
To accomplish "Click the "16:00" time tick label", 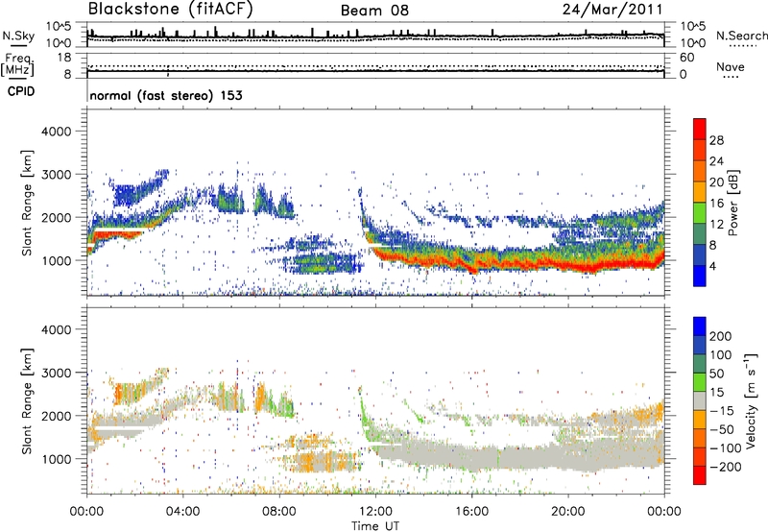I will pyautogui.click(x=471, y=512).
